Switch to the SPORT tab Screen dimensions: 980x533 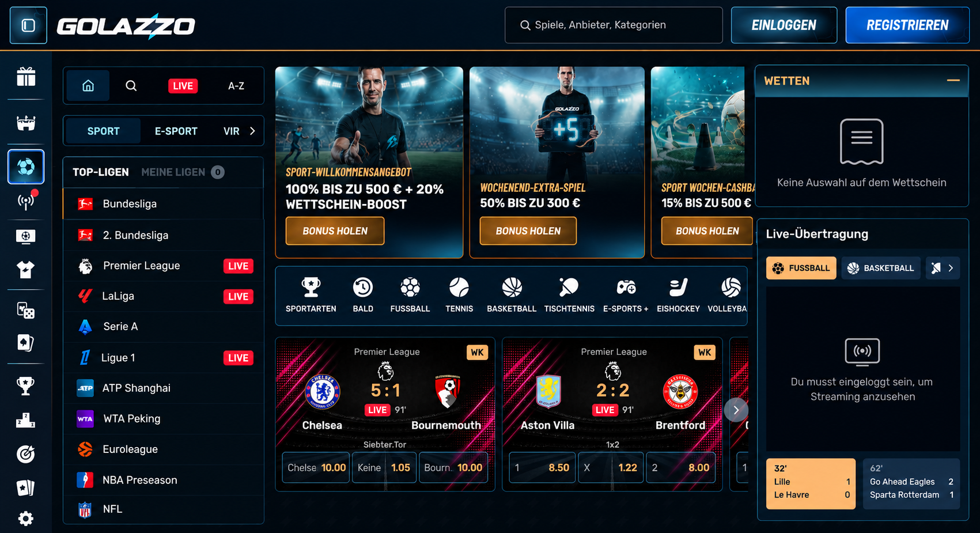104,131
